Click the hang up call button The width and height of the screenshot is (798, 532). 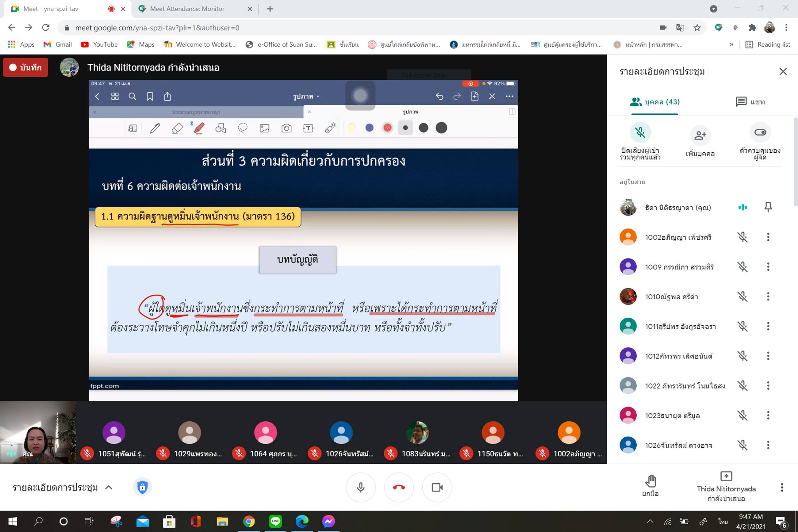[x=399, y=487]
